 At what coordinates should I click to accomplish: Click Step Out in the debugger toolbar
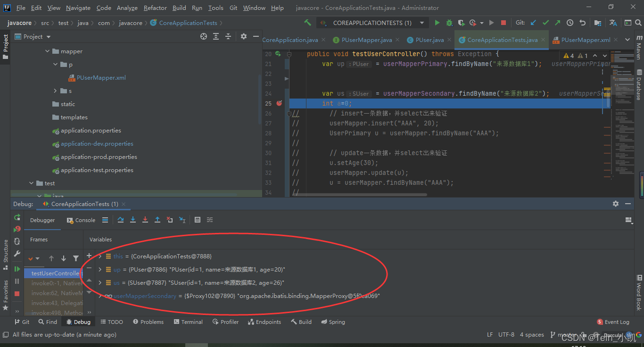click(157, 220)
